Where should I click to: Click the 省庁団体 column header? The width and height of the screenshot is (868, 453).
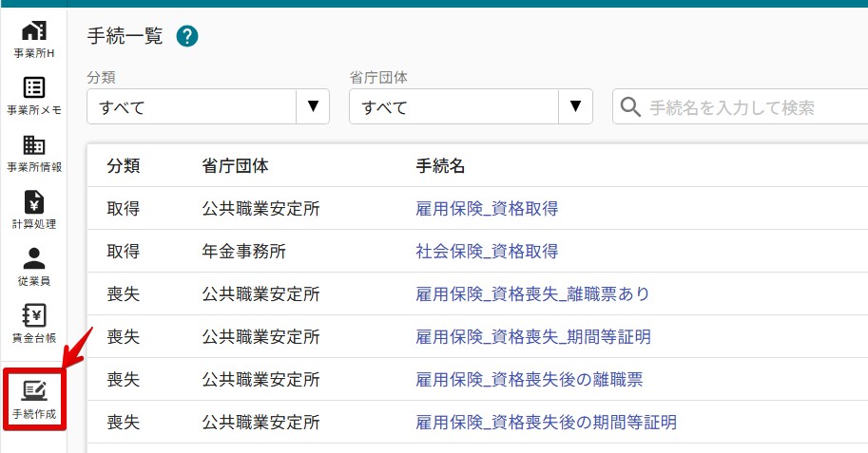click(x=235, y=165)
